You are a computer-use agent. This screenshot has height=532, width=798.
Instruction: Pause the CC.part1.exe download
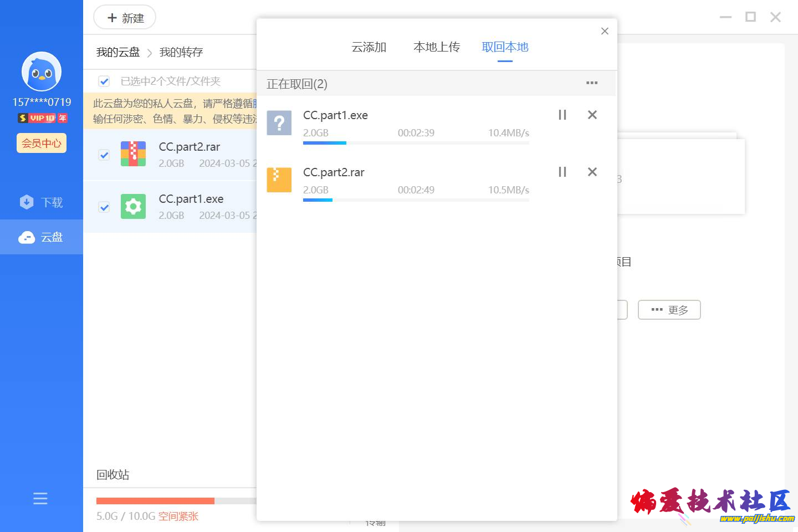562,115
